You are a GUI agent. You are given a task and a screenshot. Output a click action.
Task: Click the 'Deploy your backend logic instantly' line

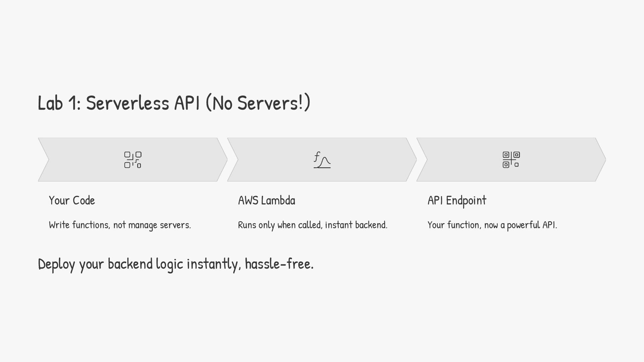175,264
